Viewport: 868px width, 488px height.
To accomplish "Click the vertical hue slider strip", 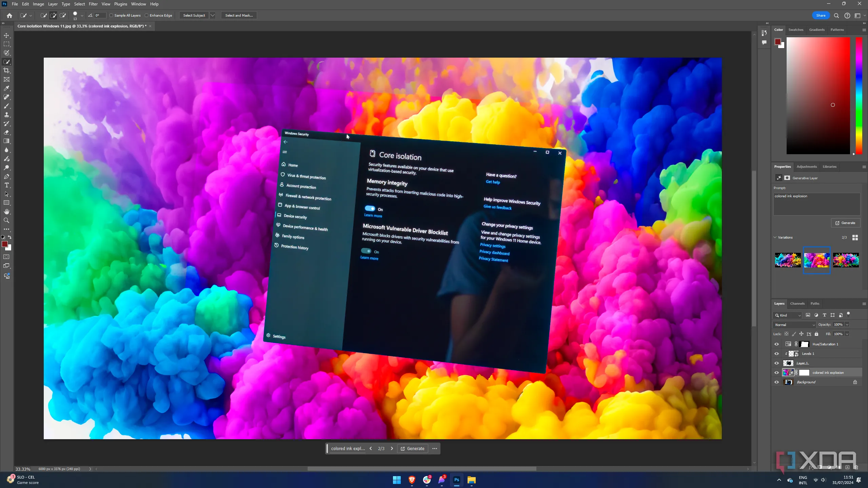I will [x=859, y=95].
